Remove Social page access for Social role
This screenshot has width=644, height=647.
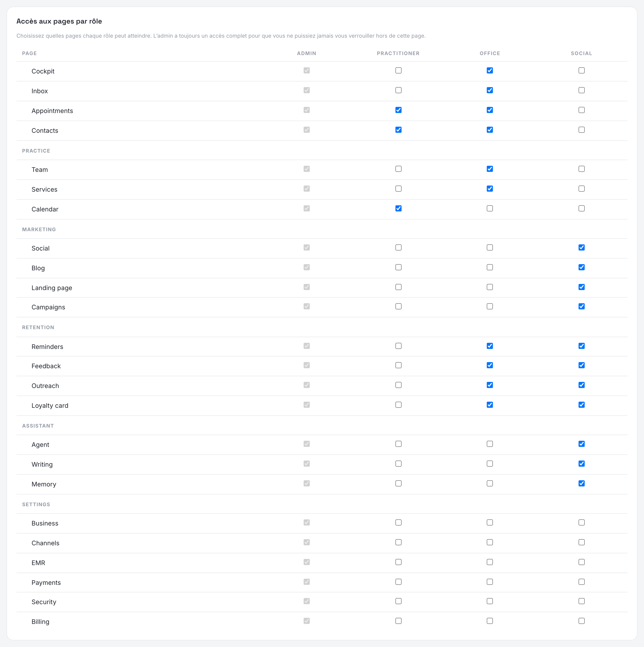(581, 247)
